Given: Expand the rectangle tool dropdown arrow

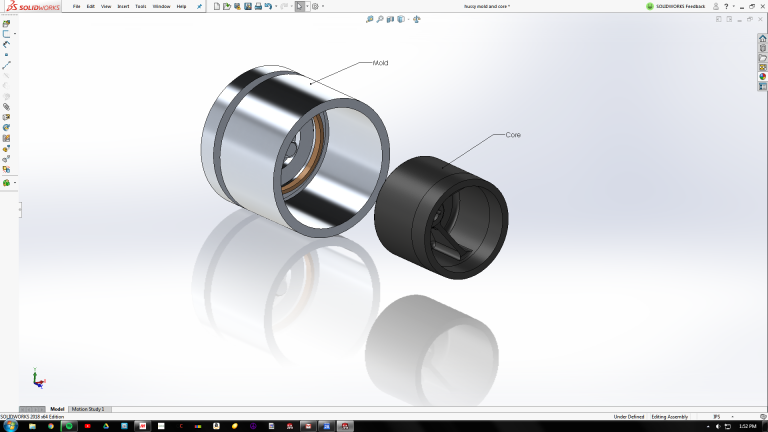Looking at the screenshot, I should 15,34.
